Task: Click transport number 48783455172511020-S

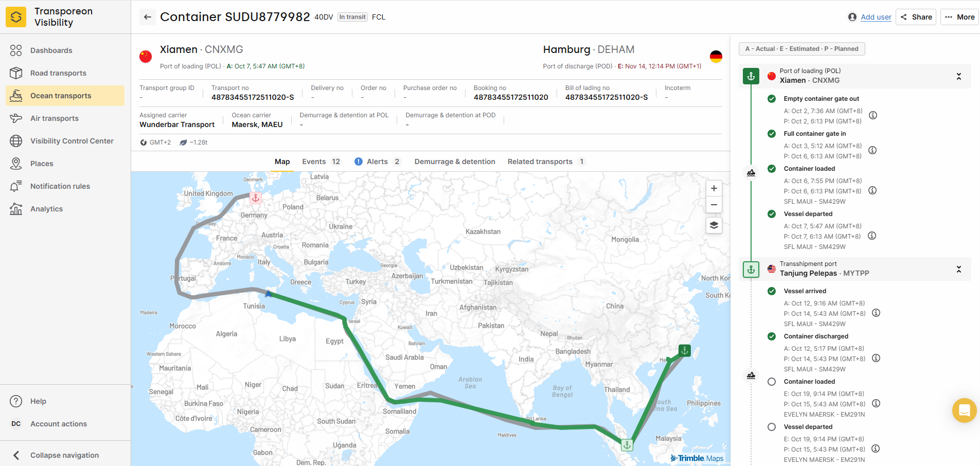Action: tap(253, 97)
